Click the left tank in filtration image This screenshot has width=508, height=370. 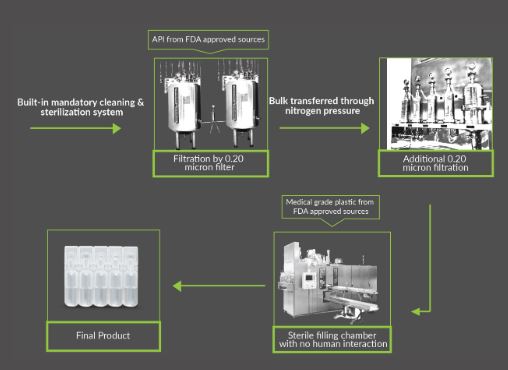[182, 108]
